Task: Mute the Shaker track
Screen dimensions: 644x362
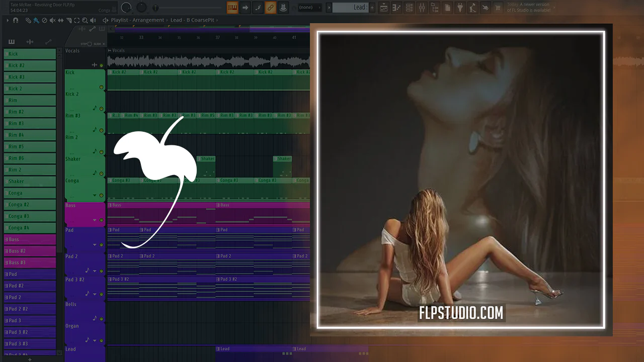Action: 101,173
